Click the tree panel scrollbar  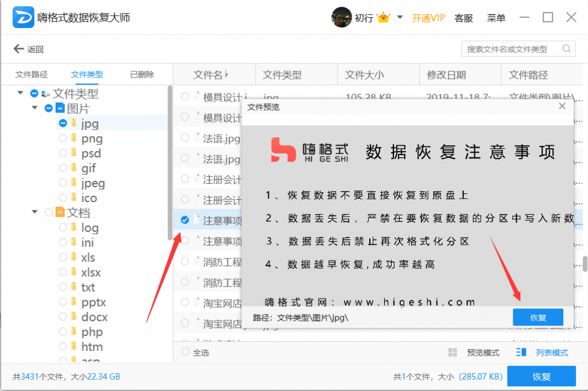tap(170, 163)
